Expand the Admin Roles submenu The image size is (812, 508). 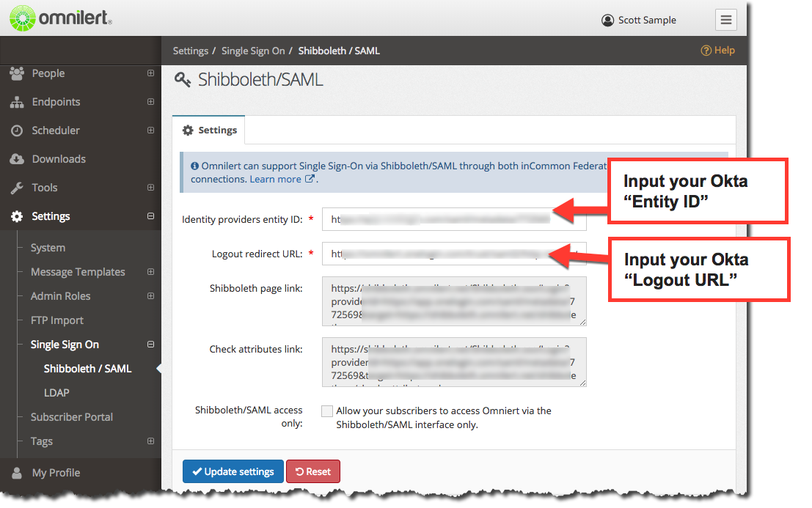[150, 296]
